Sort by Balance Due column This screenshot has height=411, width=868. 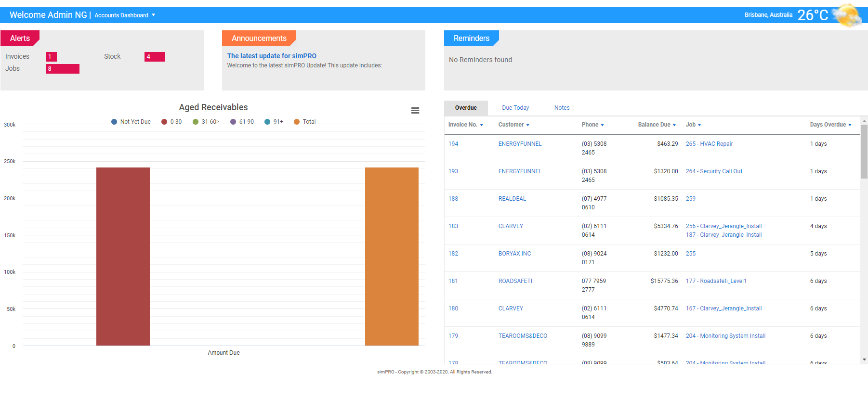pos(657,125)
